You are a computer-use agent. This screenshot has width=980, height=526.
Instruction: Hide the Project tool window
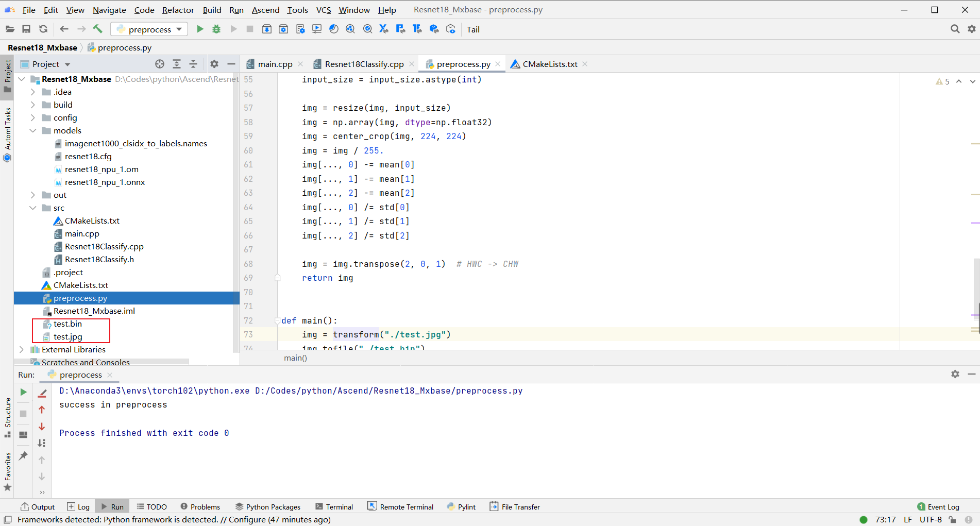tap(231, 64)
